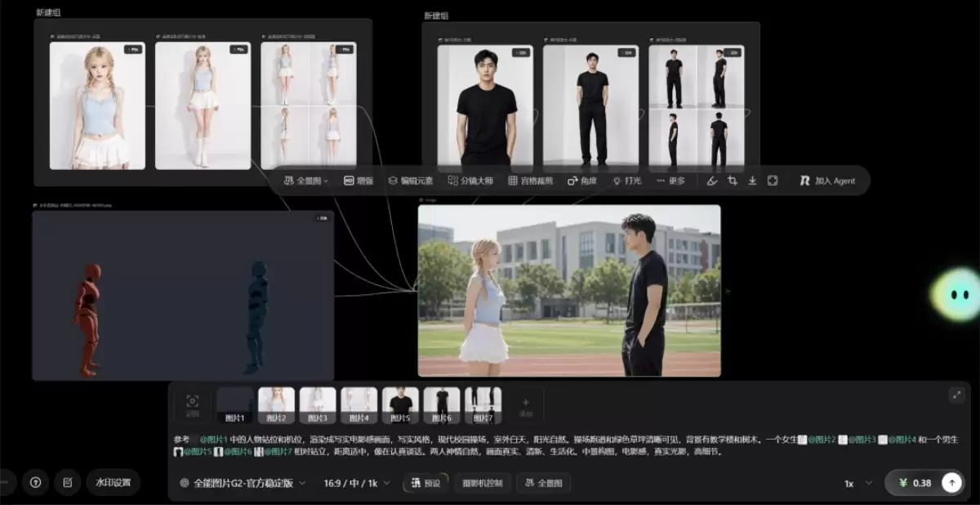Click the size badge on the man portrait node

click(521, 52)
